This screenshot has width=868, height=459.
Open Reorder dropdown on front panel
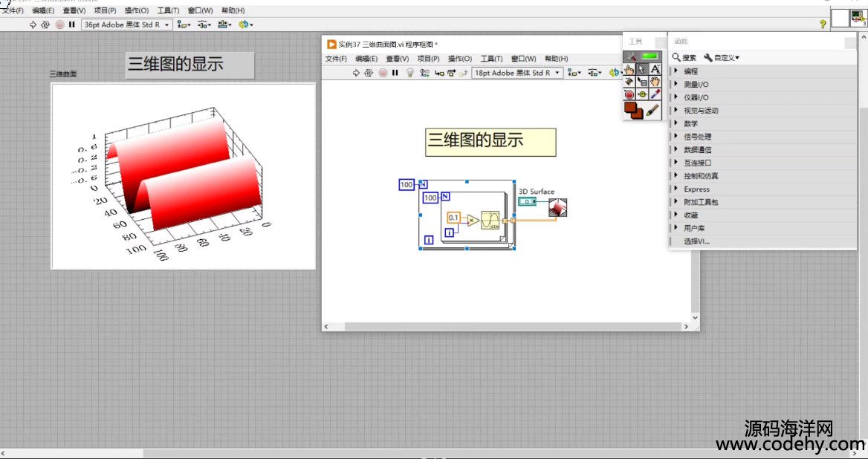pos(246,25)
